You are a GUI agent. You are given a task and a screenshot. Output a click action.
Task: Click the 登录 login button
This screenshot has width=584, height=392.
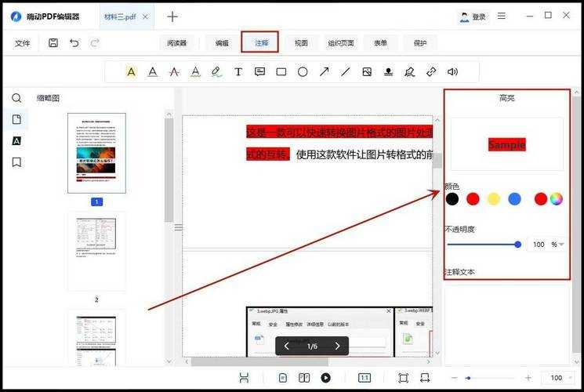point(473,16)
